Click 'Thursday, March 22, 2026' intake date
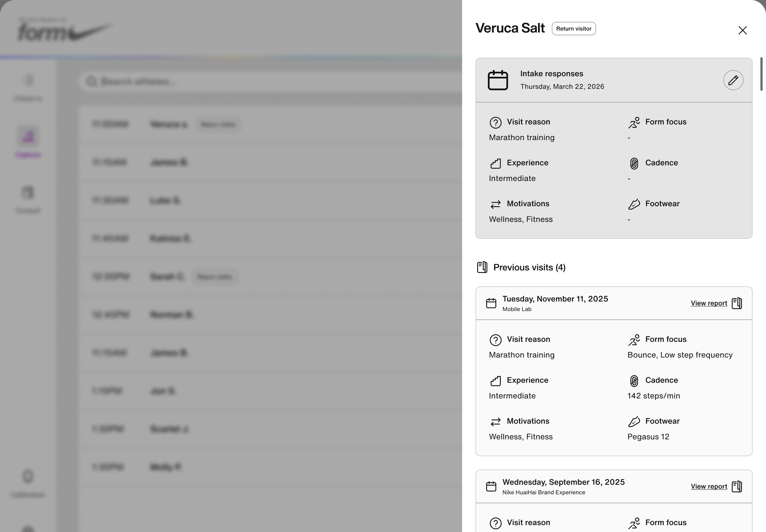Viewport: 766px width, 532px height. tap(562, 87)
